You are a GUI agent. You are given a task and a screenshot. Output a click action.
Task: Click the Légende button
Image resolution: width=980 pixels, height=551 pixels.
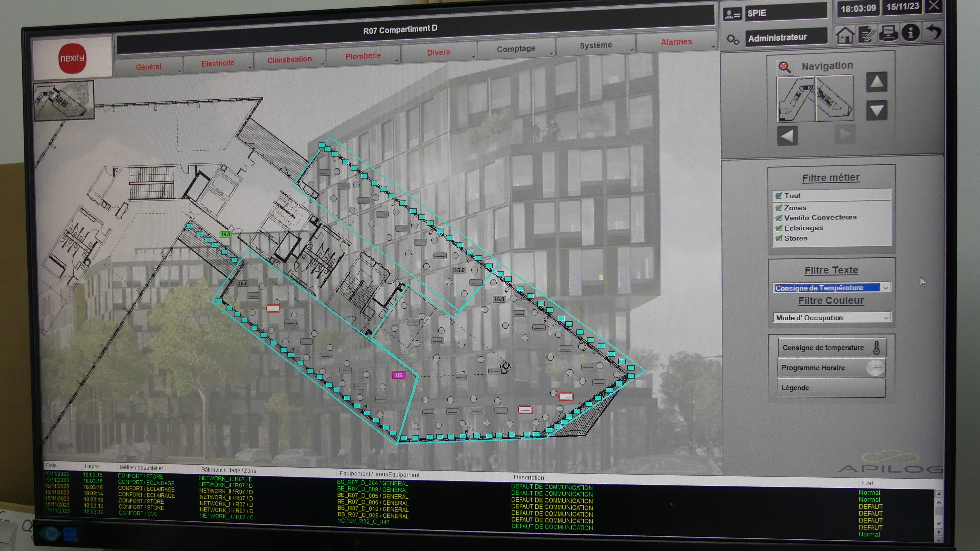[x=831, y=388]
